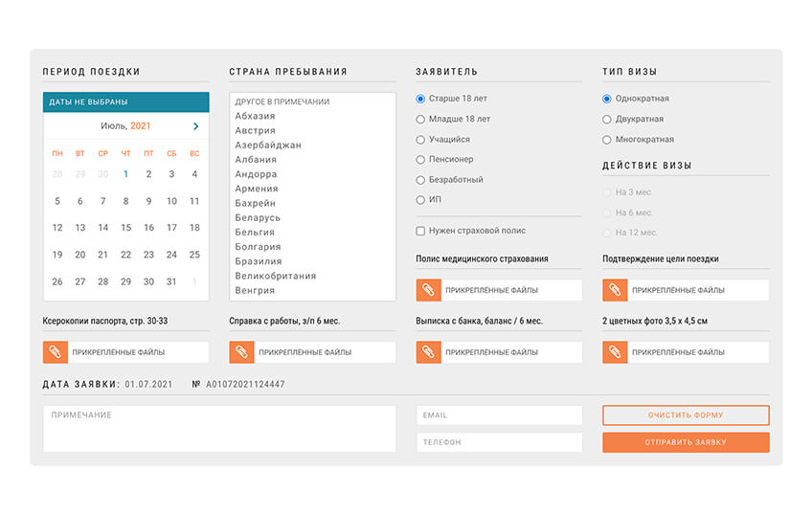The width and height of the screenshot is (812, 514).
Task: Click paperclip icon for medical insurance policy
Action: pos(428,290)
